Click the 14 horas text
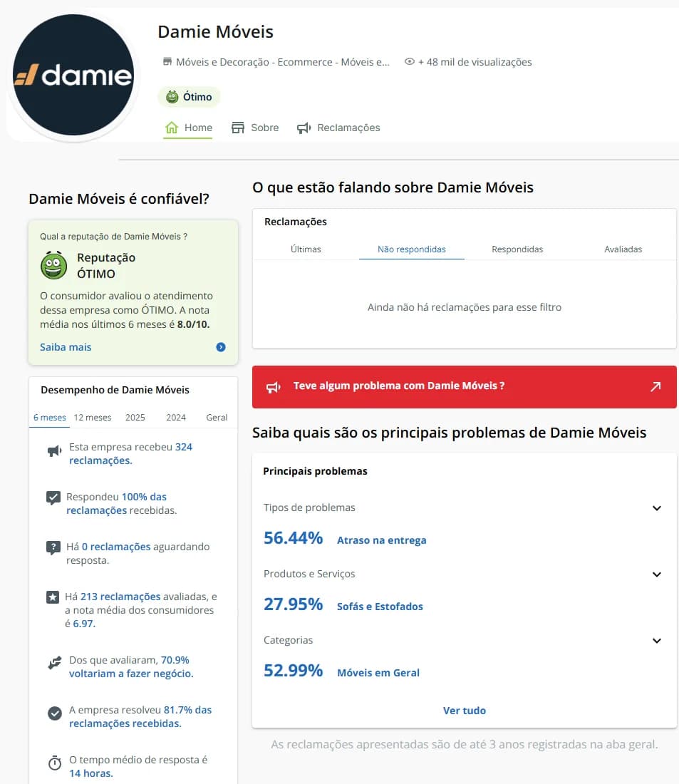Screen dimensions: 679x784 (91, 773)
